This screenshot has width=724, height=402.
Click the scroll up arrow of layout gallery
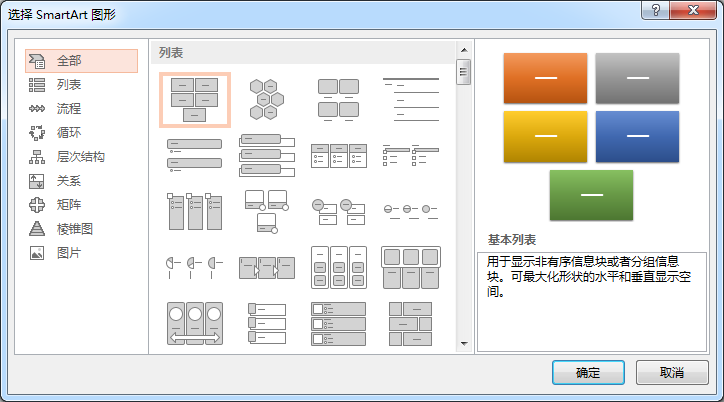click(464, 50)
